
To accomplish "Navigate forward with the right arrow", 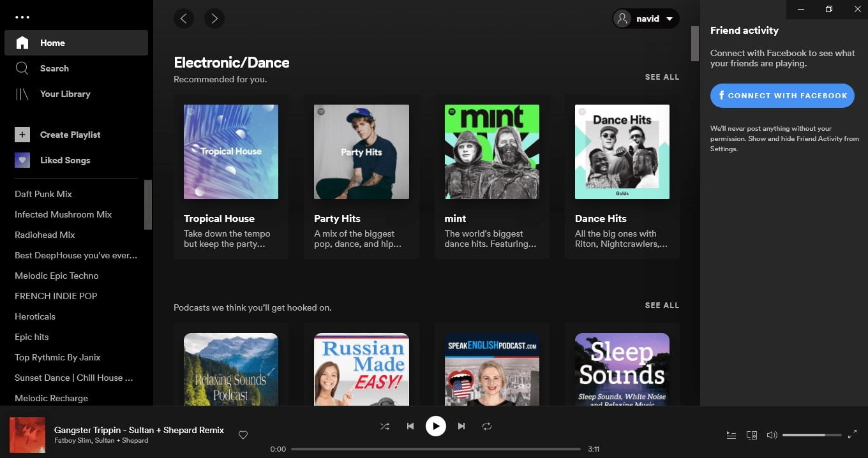I will 214,18.
